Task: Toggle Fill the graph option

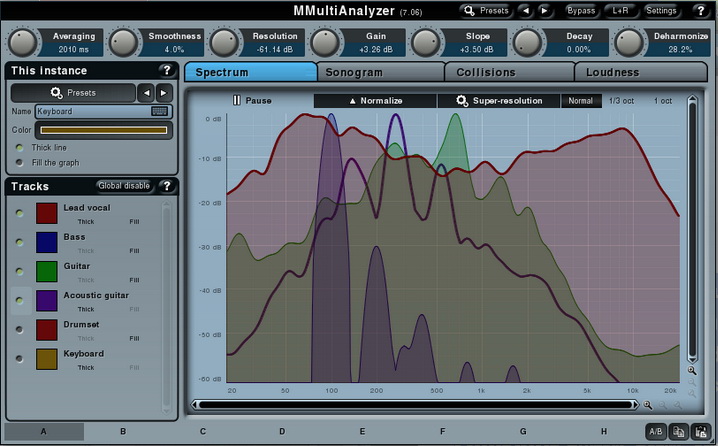Action: 19,162
